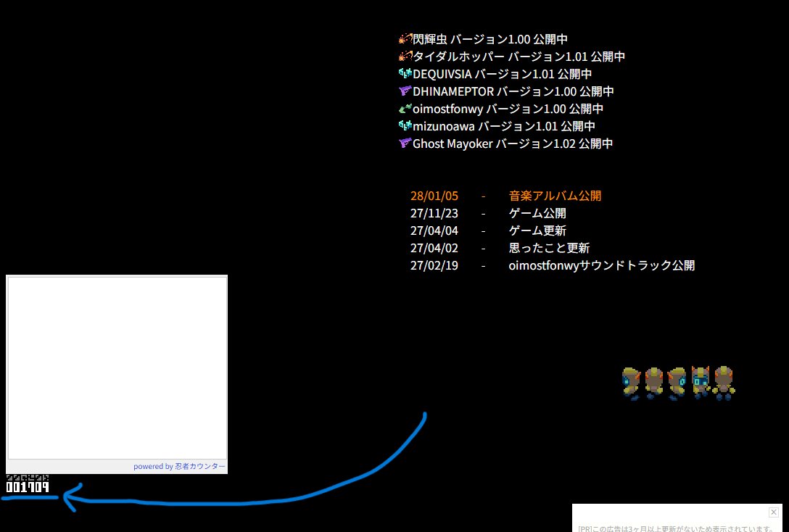
Task: Click the cyan icon beside mizunoawa
Action: pyautogui.click(x=405, y=125)
